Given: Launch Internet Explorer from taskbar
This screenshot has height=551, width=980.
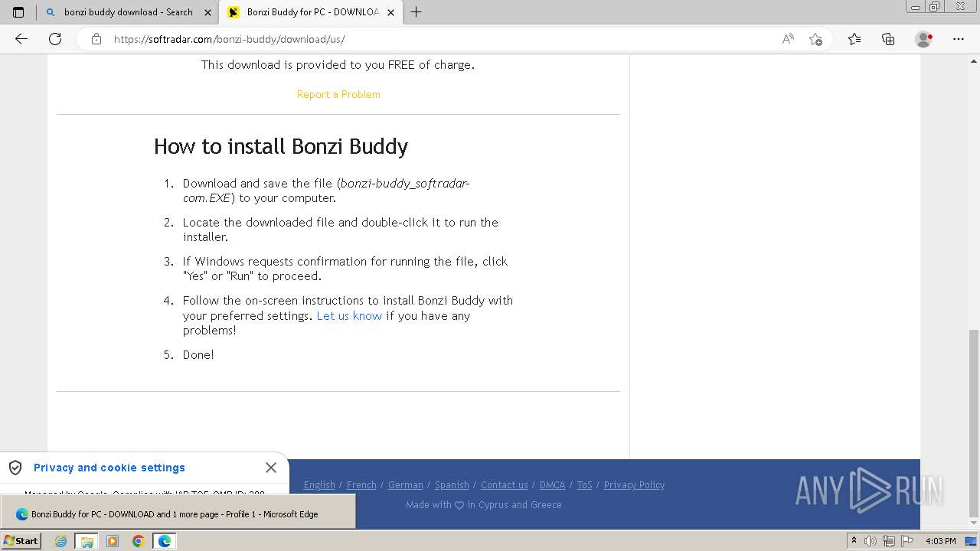Looking at the screenshot, I should (61, 541).
